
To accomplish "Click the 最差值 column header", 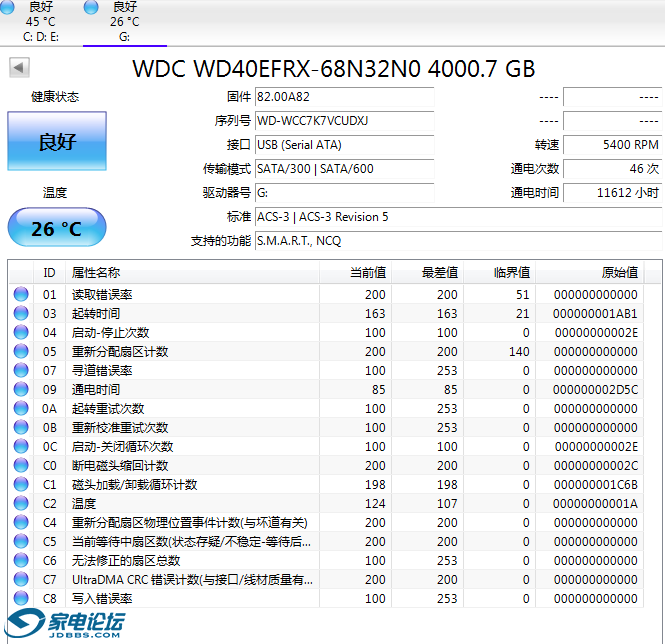I will (428, 272).
